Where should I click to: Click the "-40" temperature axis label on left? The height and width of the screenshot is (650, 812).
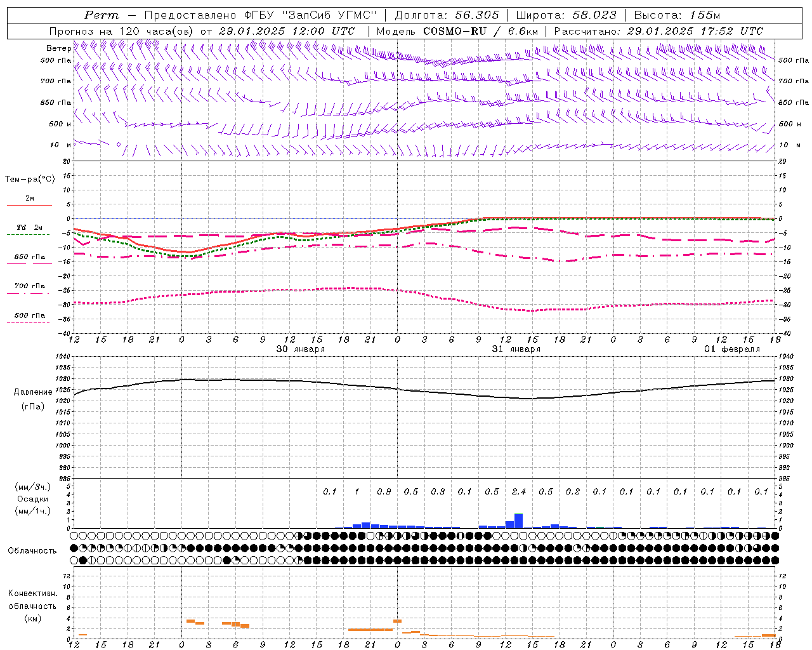click(65, 333)
